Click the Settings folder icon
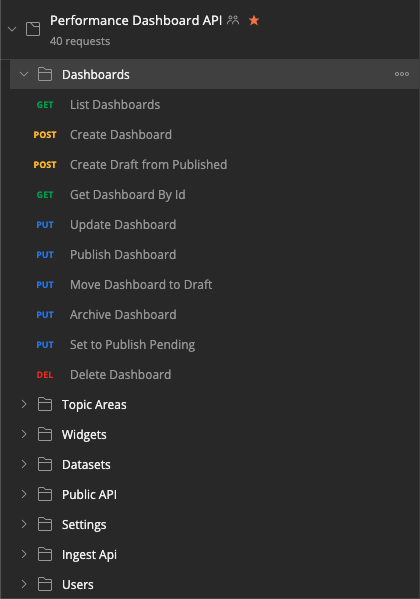The image size is (420, 599). (x=45, y=525)
